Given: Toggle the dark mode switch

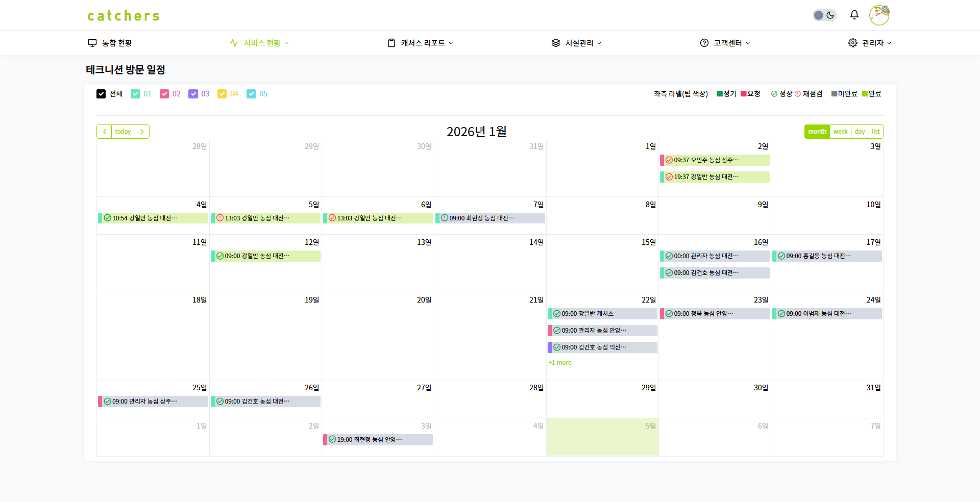Looking at the screenshot, I should pyautogui.click(x=824, y=15).
